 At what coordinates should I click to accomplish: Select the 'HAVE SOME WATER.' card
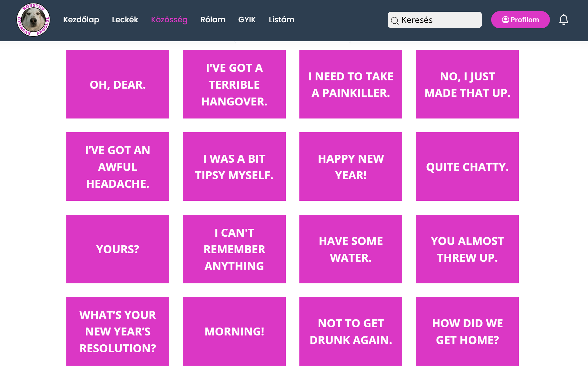point(351,249)
